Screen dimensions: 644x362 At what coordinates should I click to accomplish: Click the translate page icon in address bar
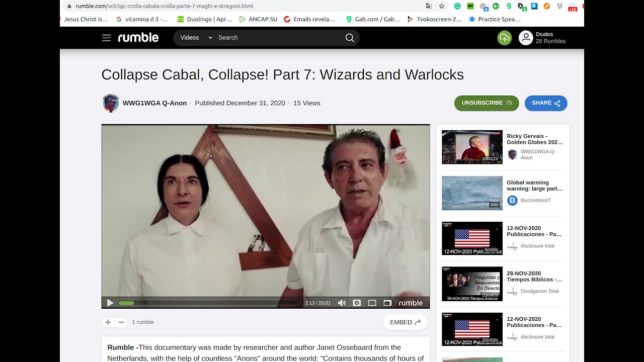click(x=429, y=6)
